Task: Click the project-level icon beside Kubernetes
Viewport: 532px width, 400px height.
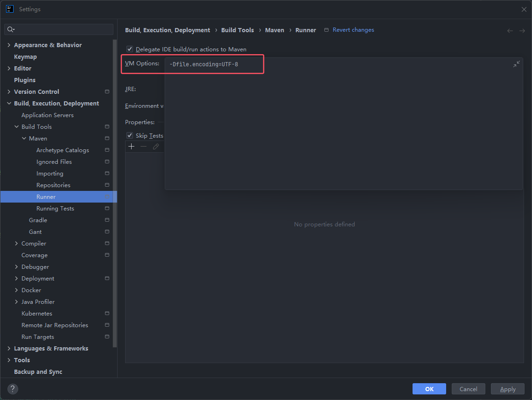Action: point(107,313)
